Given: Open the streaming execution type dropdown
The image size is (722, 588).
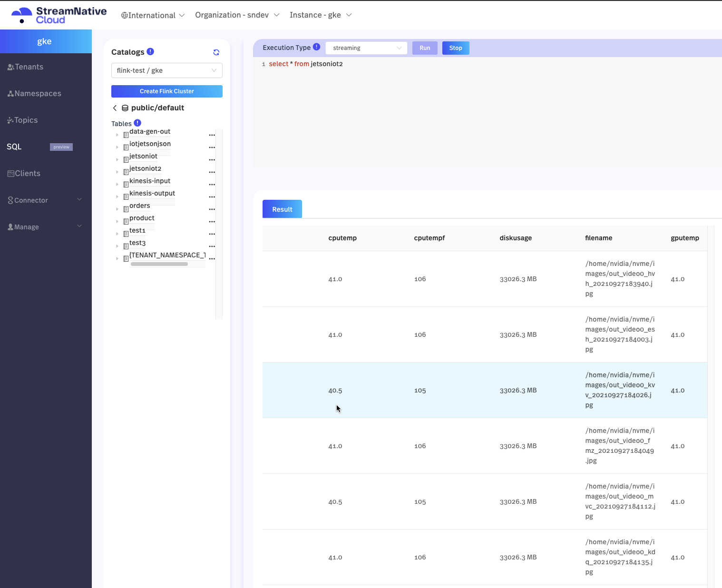Looking at the screenshot, I should [366, 48].
